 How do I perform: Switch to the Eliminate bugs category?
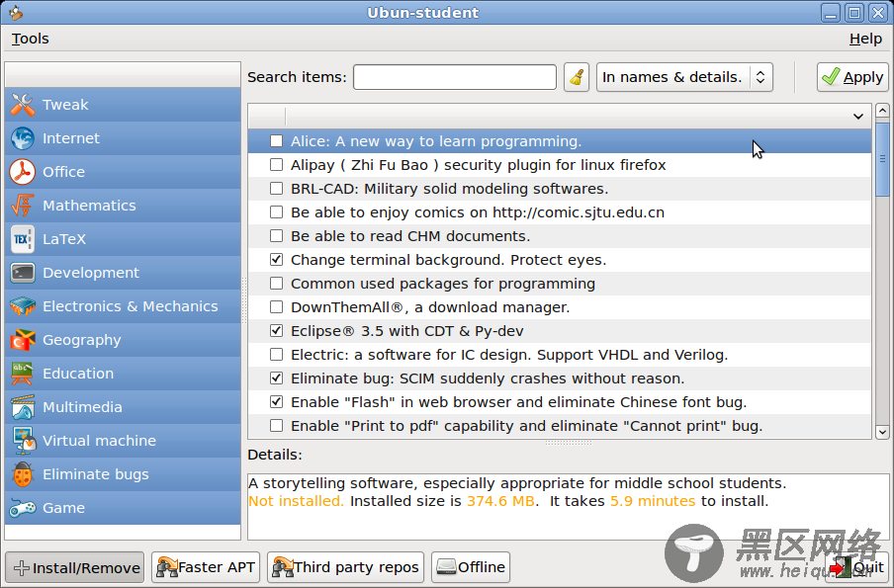[123, 474]
